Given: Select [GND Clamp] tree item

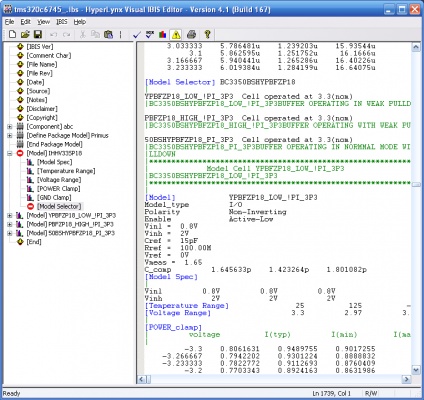Looking at the screenshot, I should [54, 198].
